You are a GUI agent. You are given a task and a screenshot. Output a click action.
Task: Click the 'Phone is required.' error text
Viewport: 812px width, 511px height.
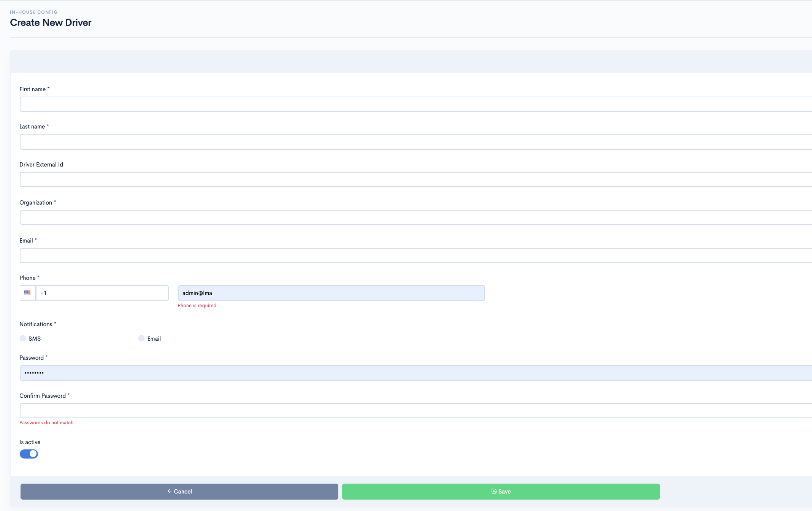198,306
